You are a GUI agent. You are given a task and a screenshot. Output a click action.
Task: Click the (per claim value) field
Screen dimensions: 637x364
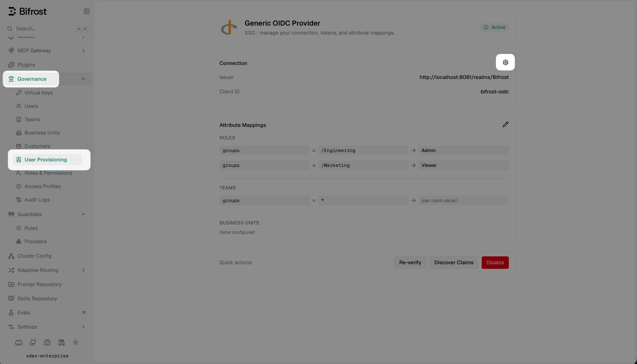[464, 201]
